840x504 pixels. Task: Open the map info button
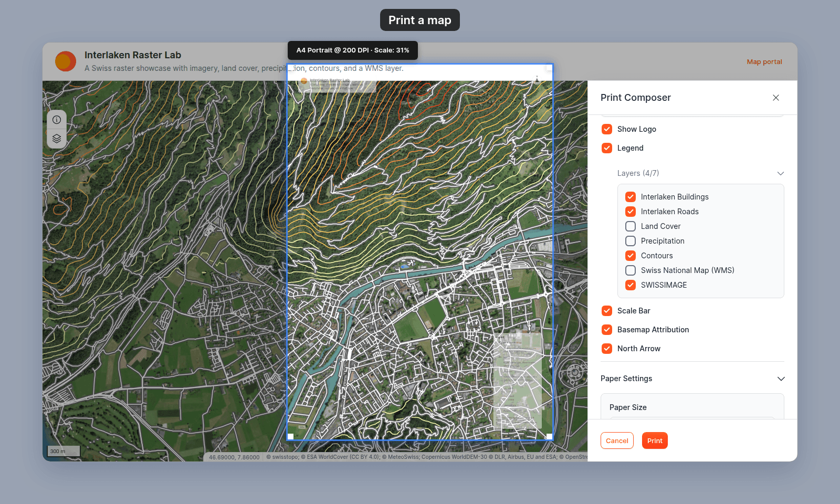pyautogui.click(x=57, y=120)
